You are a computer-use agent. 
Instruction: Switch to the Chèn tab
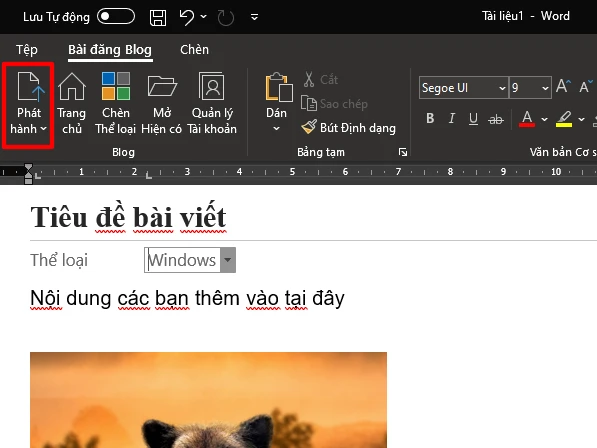pos(194,49)
